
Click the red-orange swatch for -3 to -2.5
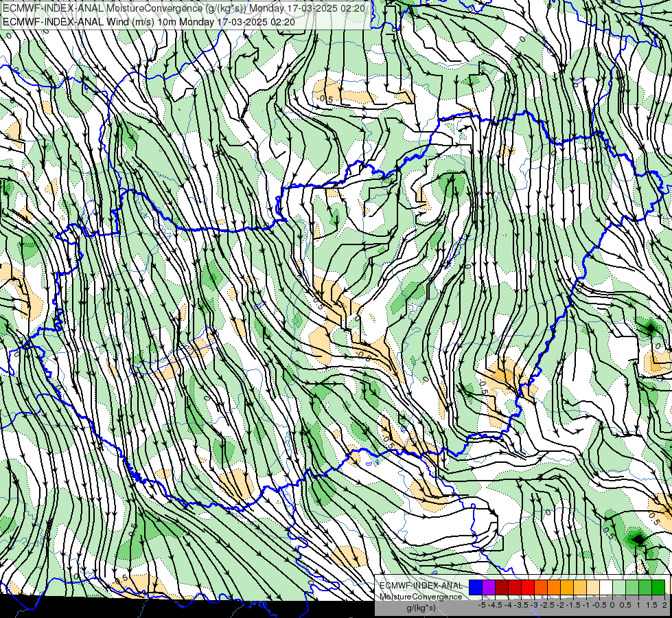click(541, 587)
